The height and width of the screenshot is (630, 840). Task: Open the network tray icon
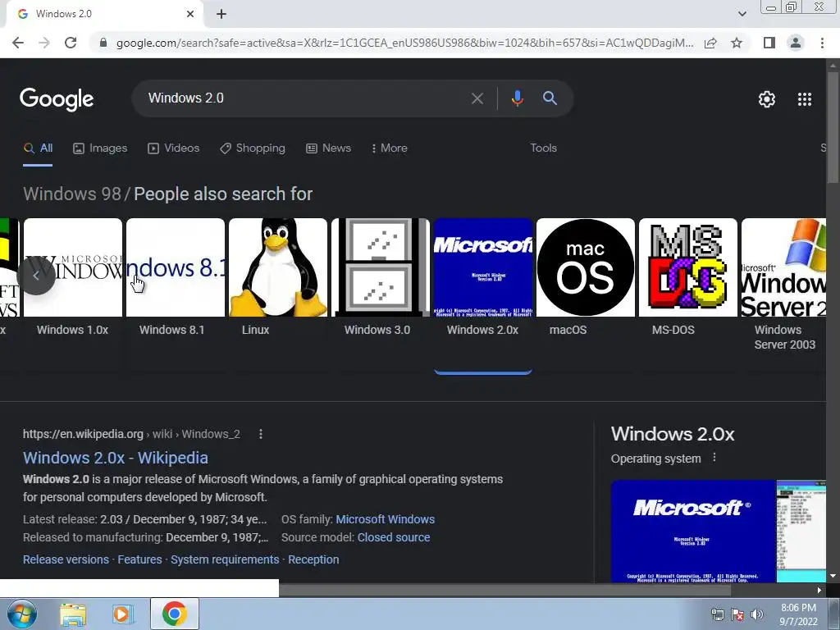click(x=717, y=614)
